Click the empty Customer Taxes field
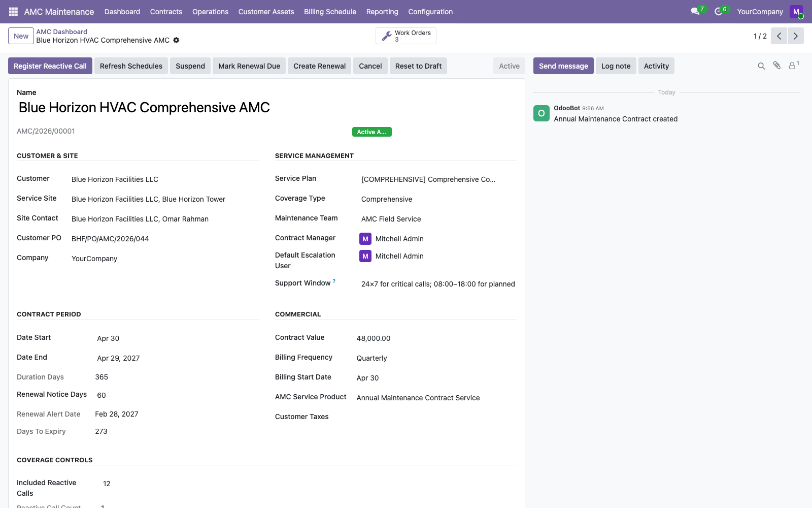812x508 pixels. coord(436,417)
